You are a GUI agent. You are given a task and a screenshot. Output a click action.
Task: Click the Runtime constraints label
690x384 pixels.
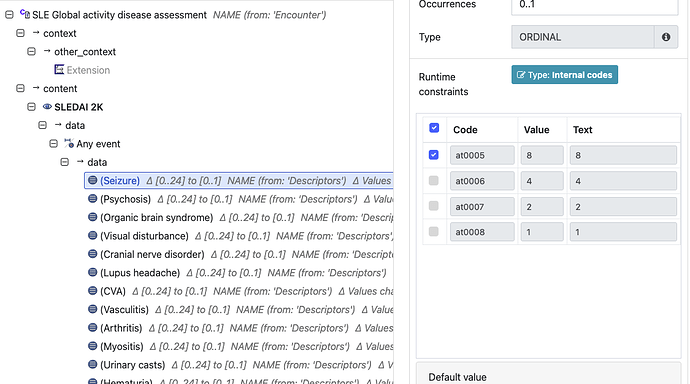coord(443,84)
